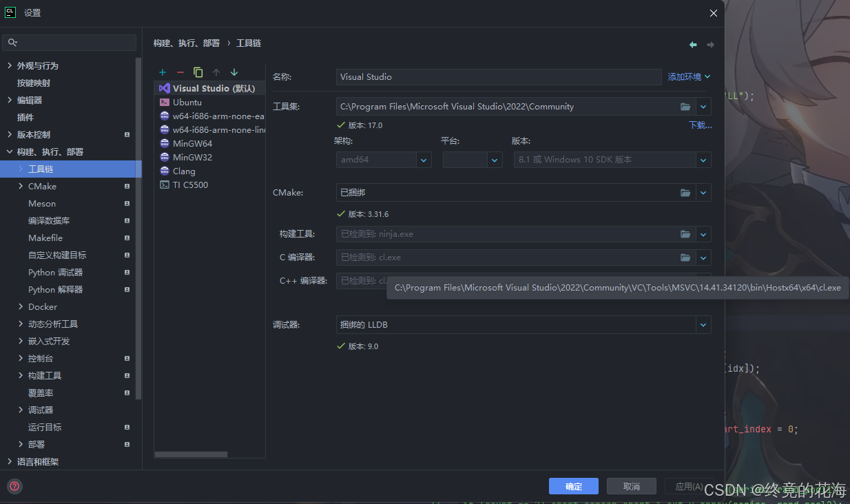Select MinGW64 toolchain
Image resolution: width=850 pixels, height=504 pixels.
tap(209, 143)
